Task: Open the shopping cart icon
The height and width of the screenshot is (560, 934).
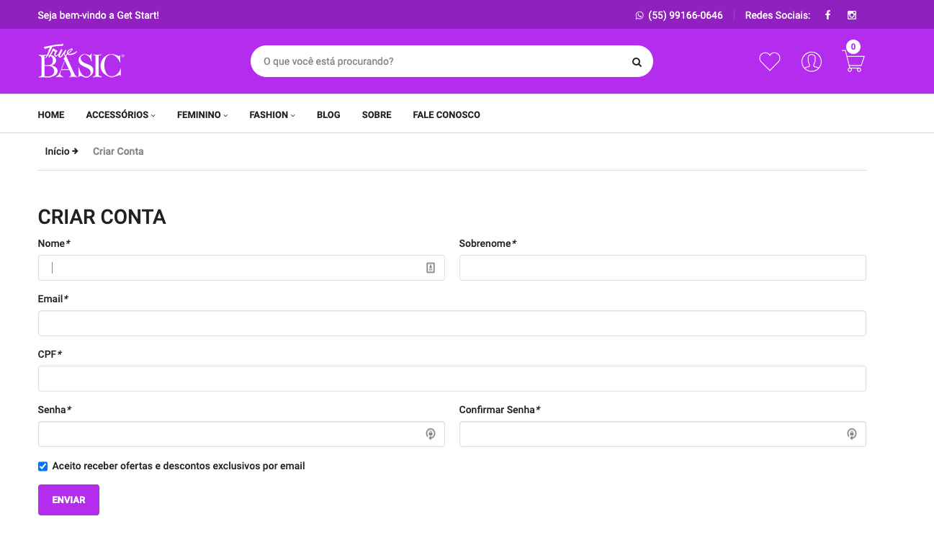Action: pyautogui.click(x=853, y=62)
